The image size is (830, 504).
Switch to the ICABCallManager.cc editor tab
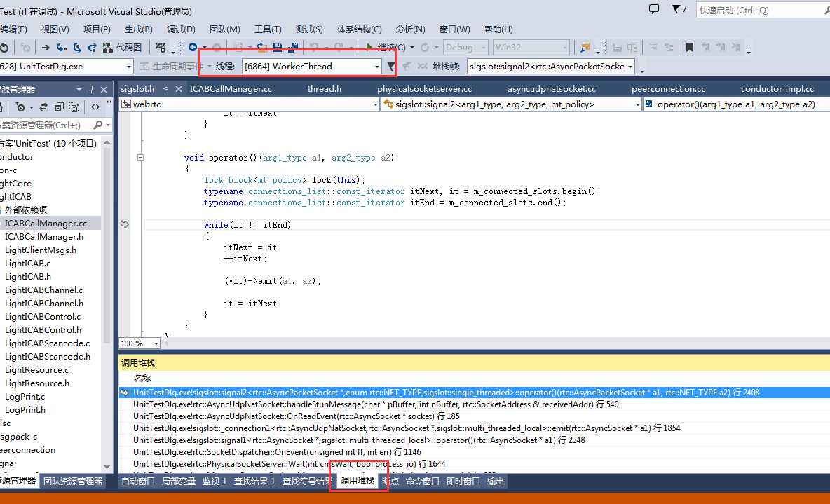pos(231,89)
